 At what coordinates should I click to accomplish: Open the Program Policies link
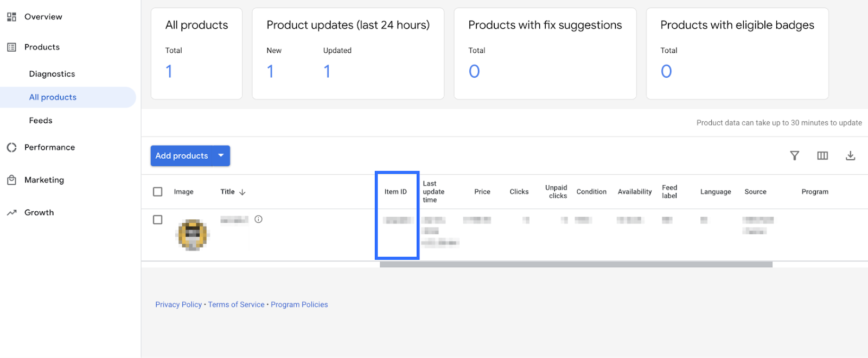click(x=299, y=305)
